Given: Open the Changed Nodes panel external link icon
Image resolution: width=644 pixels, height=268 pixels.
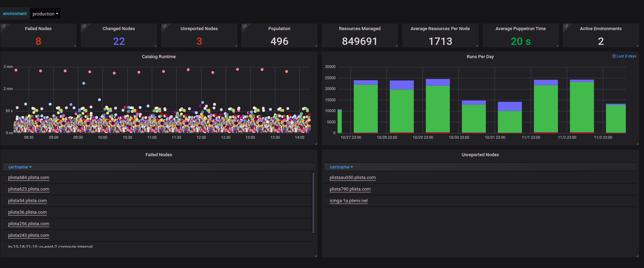Looking at the screenshot, I should coord(84,26).
